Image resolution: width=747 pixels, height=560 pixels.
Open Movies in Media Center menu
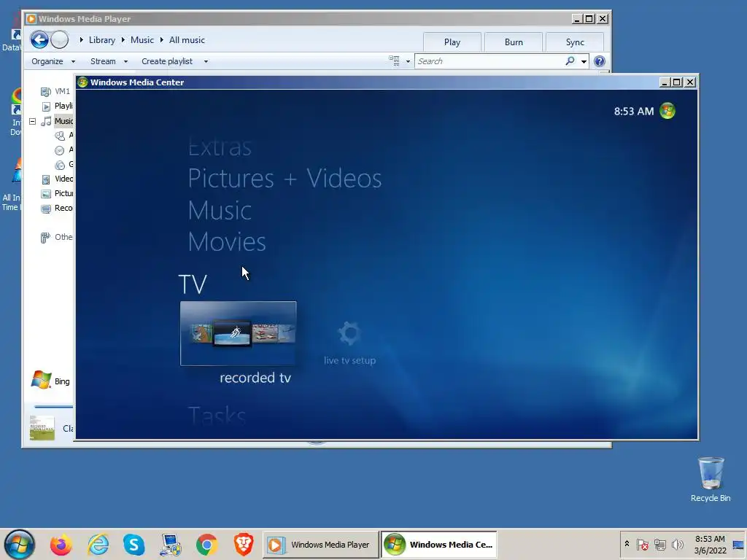click(x=227, y=242)
